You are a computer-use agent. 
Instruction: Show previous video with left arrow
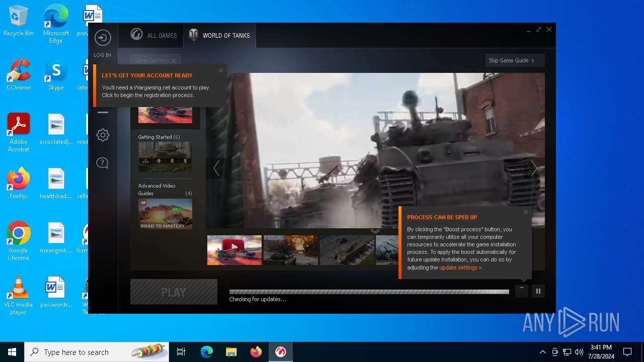point(216,168)
